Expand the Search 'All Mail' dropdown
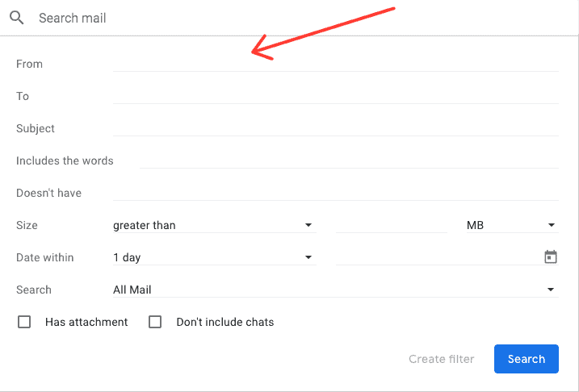This screenshot has width=579, height=392. tap(334, 290)
